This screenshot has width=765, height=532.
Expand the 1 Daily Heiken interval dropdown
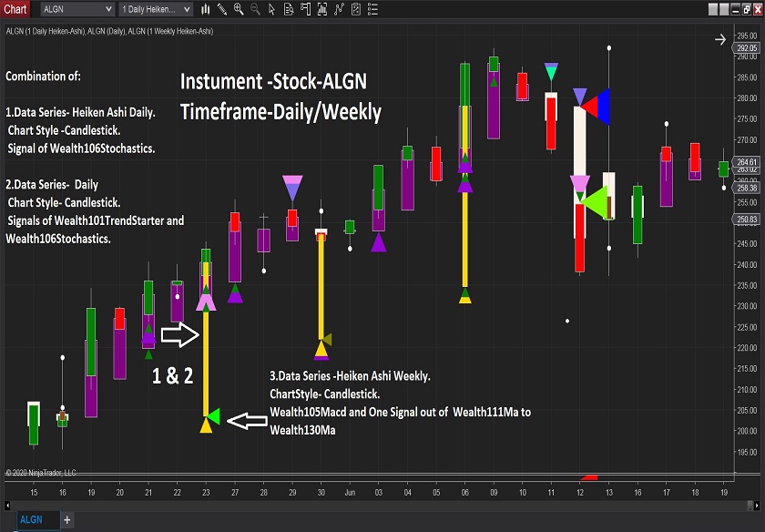tap(187, 9)
